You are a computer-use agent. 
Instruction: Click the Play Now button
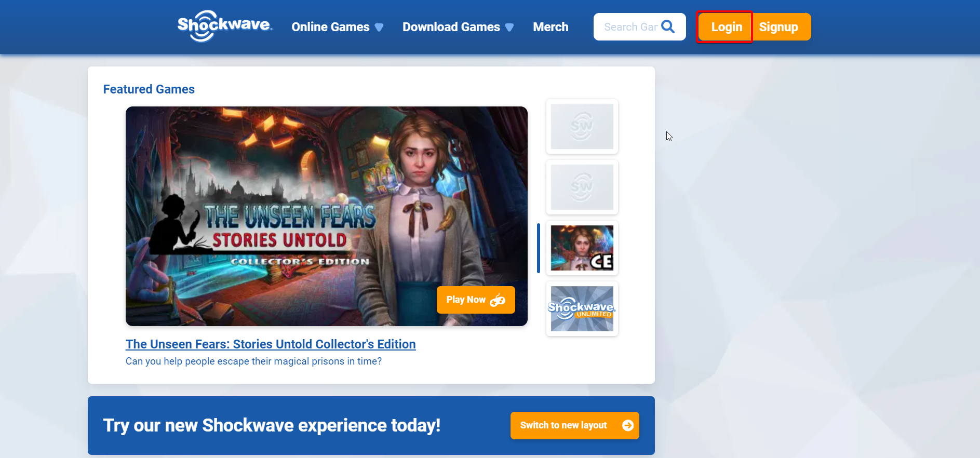476,300
